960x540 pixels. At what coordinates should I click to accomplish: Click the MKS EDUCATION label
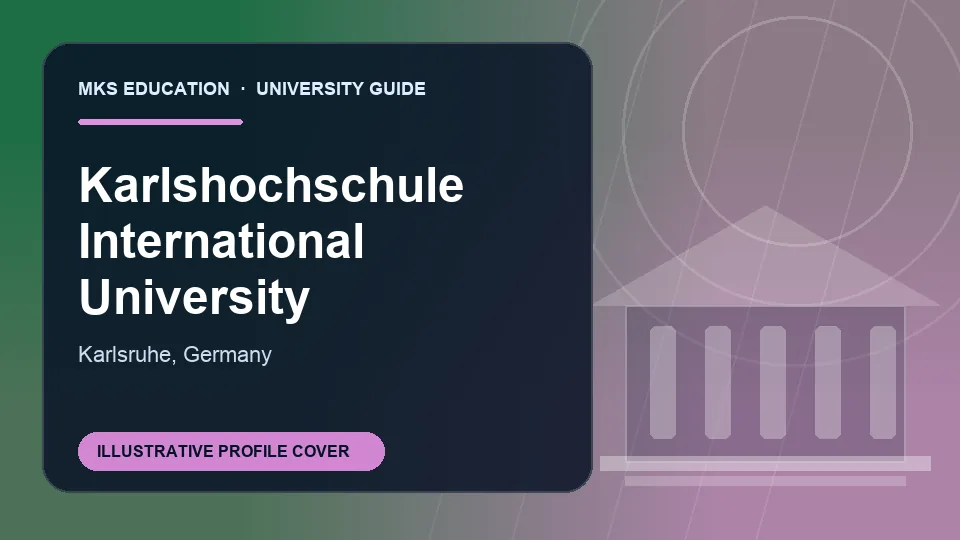click(x=154, y=89)
